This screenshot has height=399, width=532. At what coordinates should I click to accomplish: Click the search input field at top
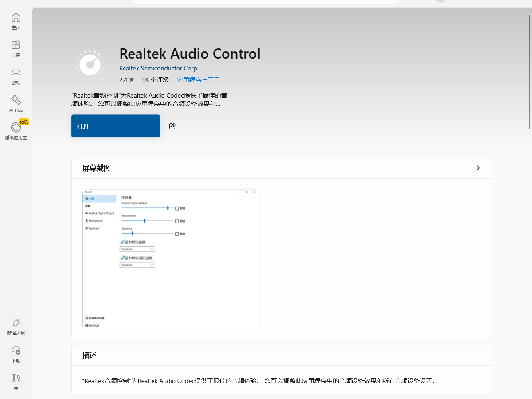tap(266, 1)
